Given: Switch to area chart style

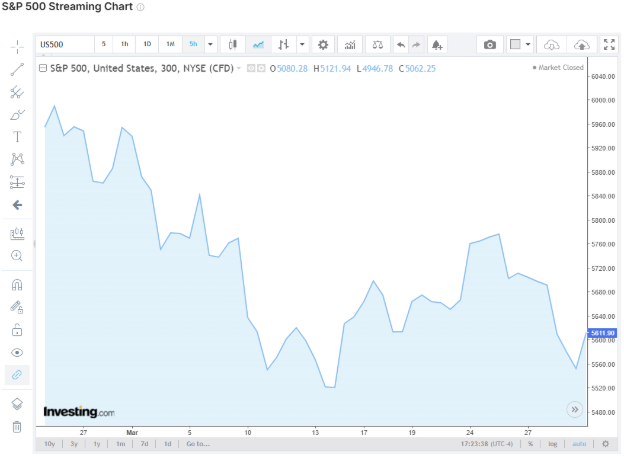Looking at the screenshot, I should click(x=258, y=45).
